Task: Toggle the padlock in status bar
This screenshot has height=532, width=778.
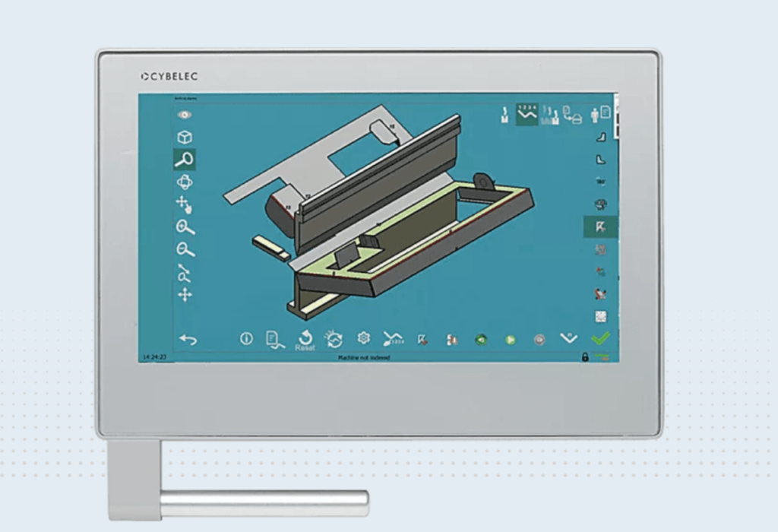Action: (x=584, y=356)
